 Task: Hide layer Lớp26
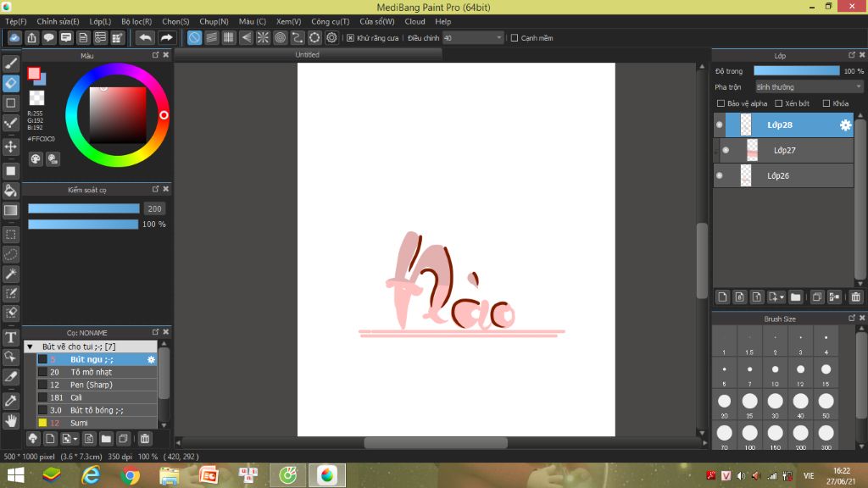tap(719, 175)
